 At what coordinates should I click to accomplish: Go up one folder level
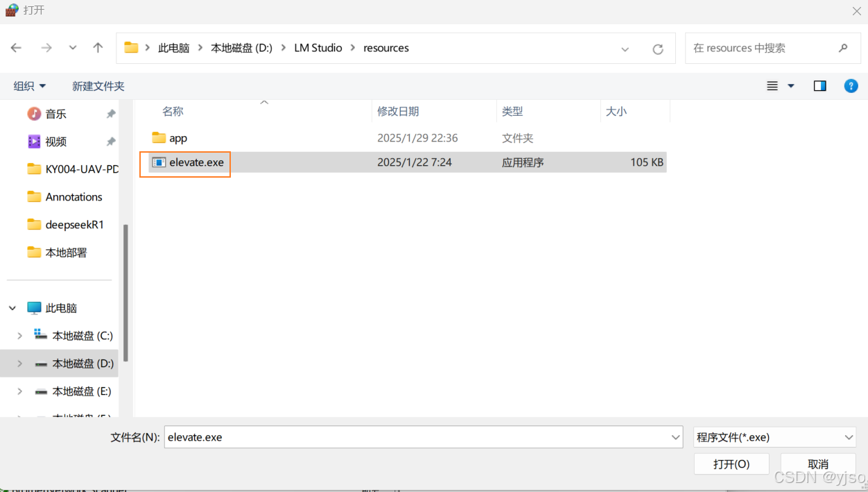(x=98, y=48)
